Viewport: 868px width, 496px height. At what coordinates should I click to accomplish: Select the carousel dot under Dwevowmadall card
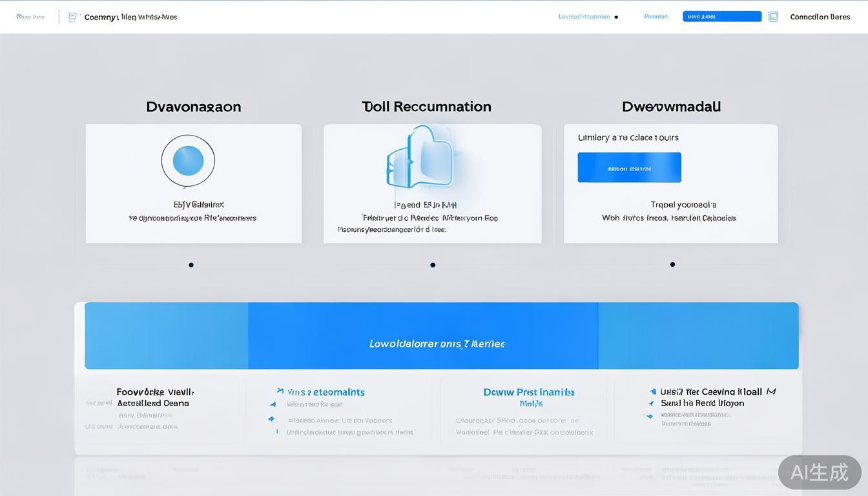[672, 264]
